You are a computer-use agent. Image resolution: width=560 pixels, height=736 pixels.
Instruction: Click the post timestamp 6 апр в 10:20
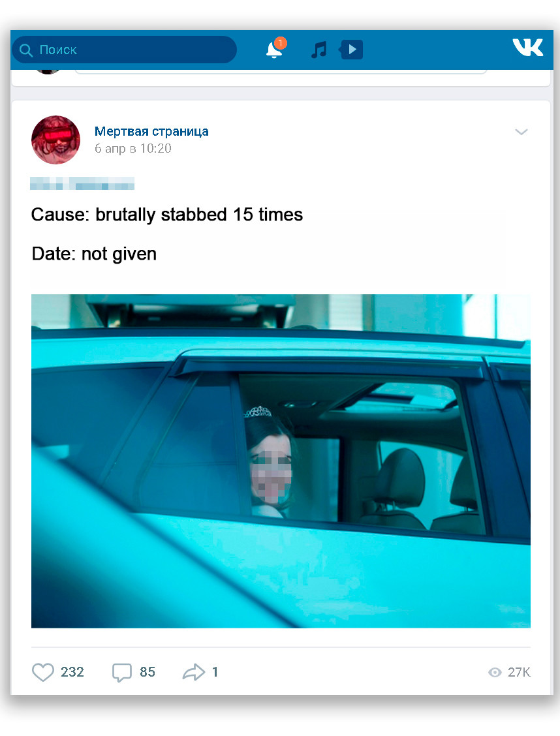133,148
